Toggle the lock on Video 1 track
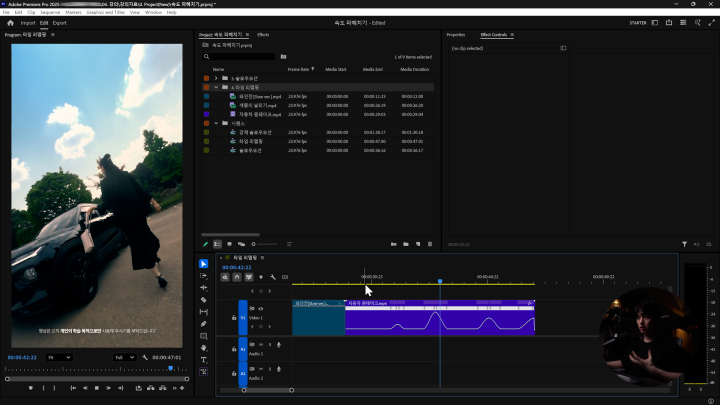The height and width of the screenshot is (405, 720). [234, 318]
